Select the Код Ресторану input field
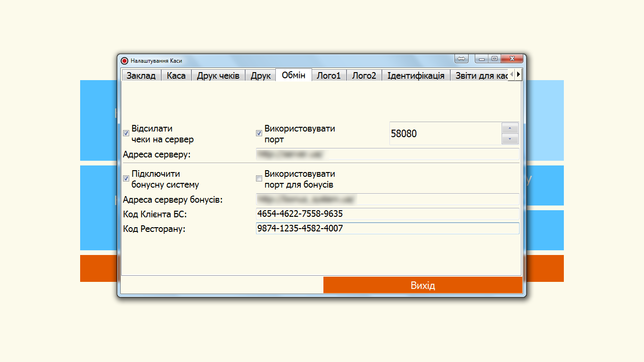 click(x=387, y=229)
